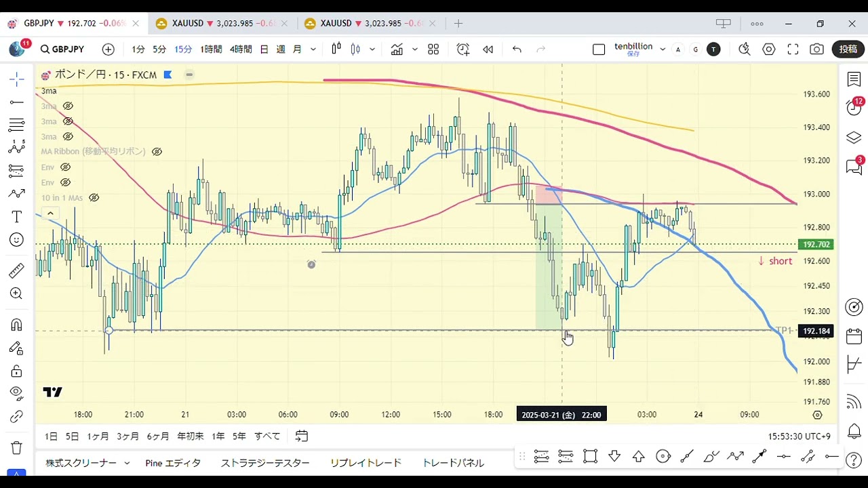Click the 投稿 publish button
868x488 pixels.
(x=848, y=49)
